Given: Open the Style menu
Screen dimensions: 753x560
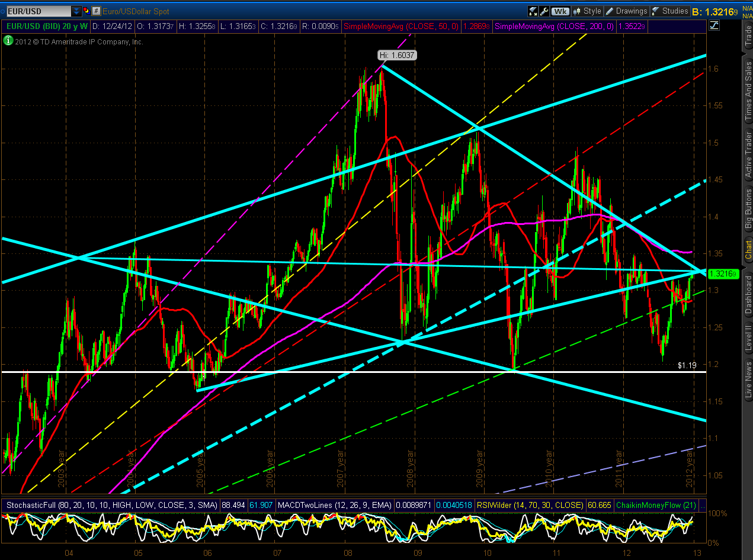Looking at the screenshot, I should click(587, 11).
